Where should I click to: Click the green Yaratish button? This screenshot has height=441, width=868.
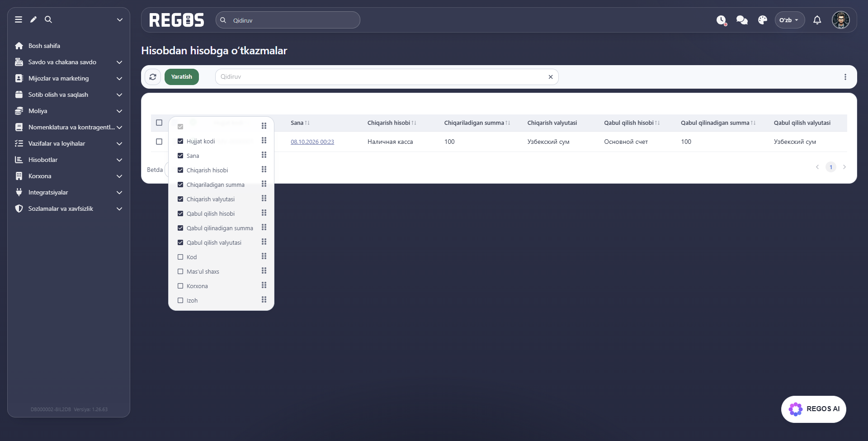click(x=182, y=77)
